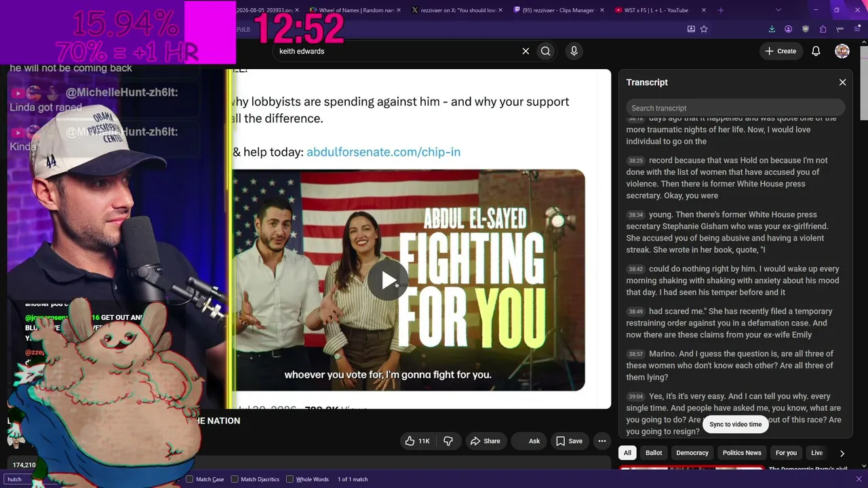
Task: Save the video to a playlist
Action: click(x=569, y=441)
